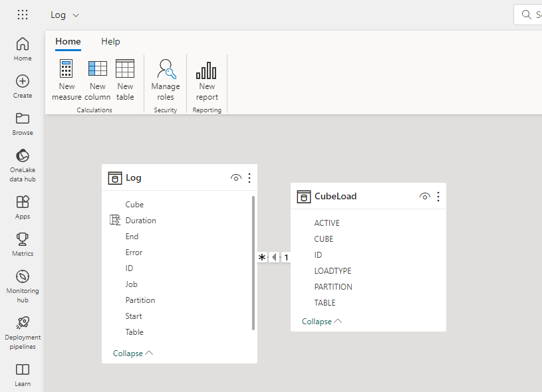Create a New report

click(207, 80)
